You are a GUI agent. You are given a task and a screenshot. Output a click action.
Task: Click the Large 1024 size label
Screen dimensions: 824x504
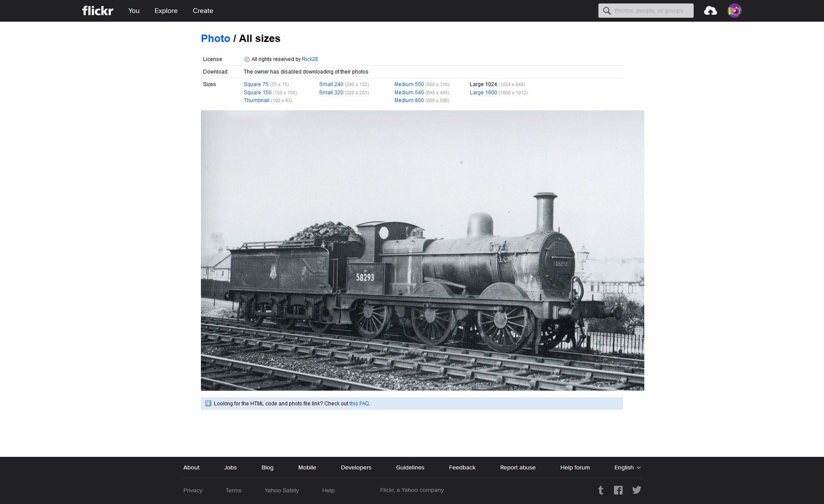483,84
